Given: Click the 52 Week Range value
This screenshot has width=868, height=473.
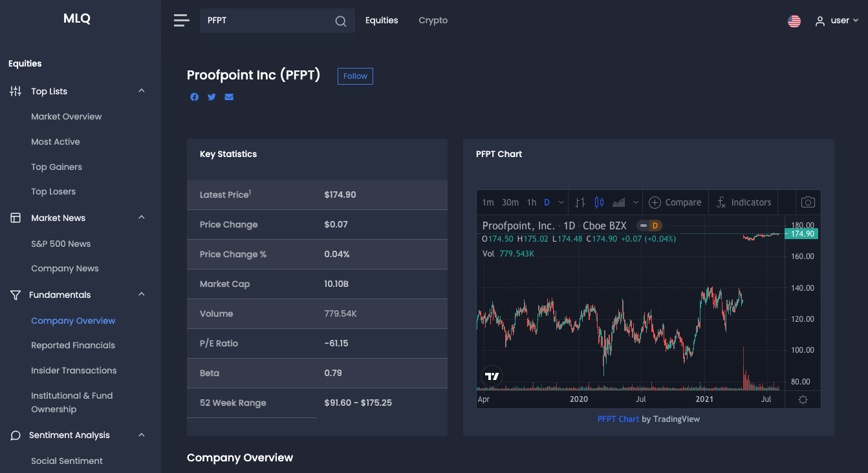Looking at the screenshot, I should [358, 403].
